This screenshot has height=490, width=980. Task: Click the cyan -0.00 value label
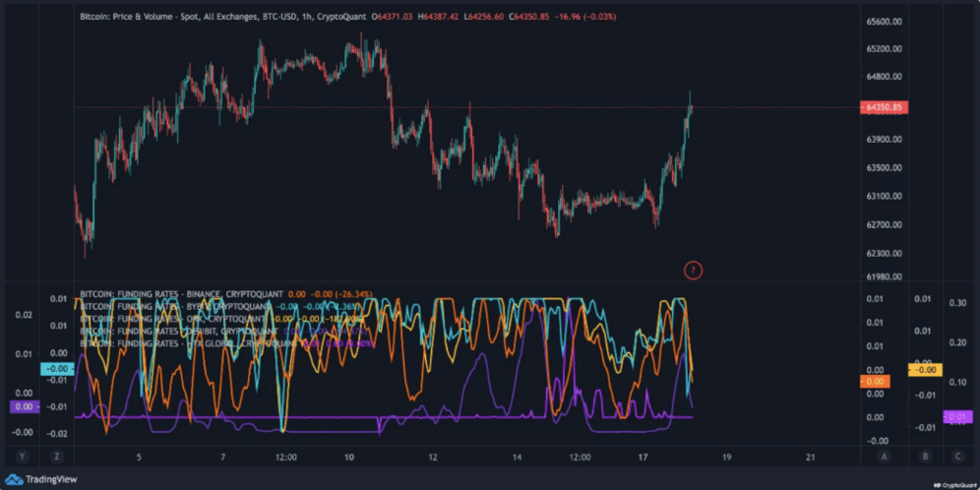pyautogui.click(x=57, y=369)
